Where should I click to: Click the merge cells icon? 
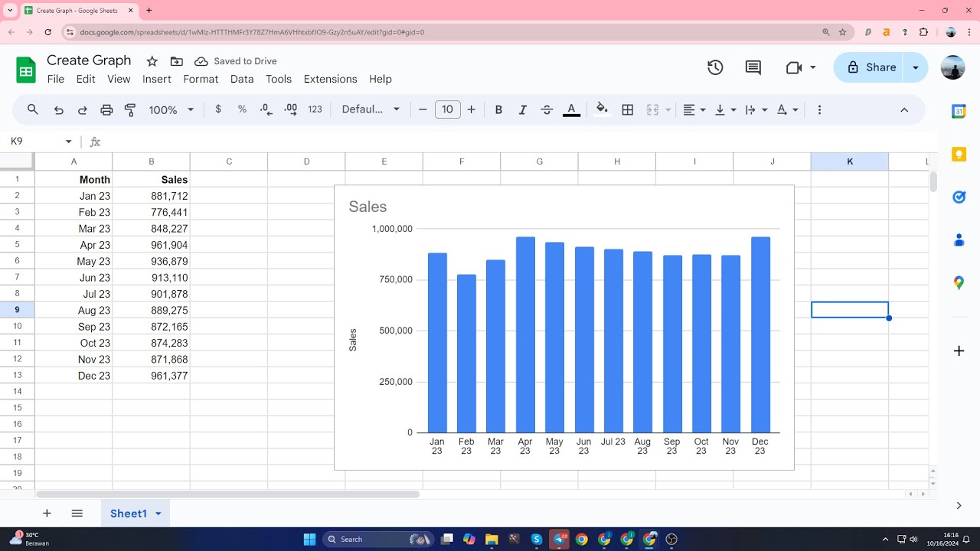tap(652, 109)
